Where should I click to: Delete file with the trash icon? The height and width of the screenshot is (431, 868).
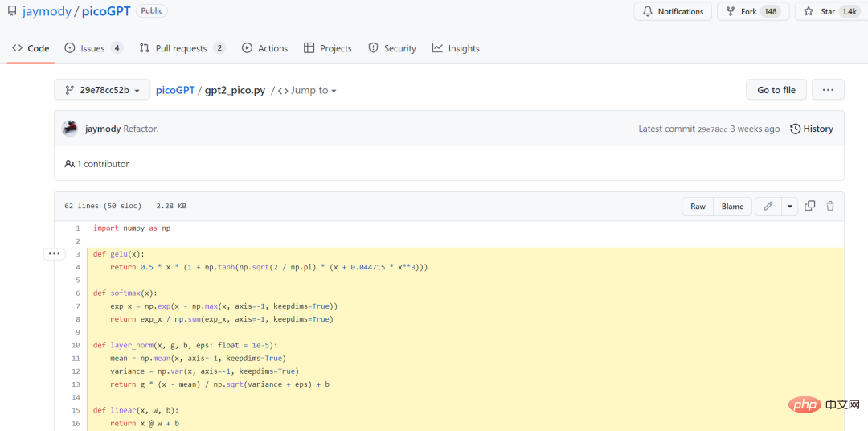pos(829,206)
